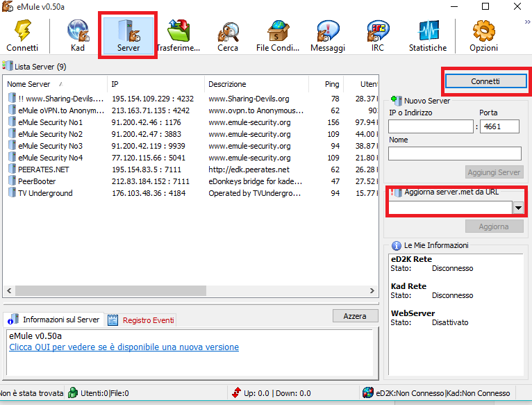Click server icon of PeerBooter row
Viewport: 532px width, 405px height.
pyautogui.click(x=13, y=181)
